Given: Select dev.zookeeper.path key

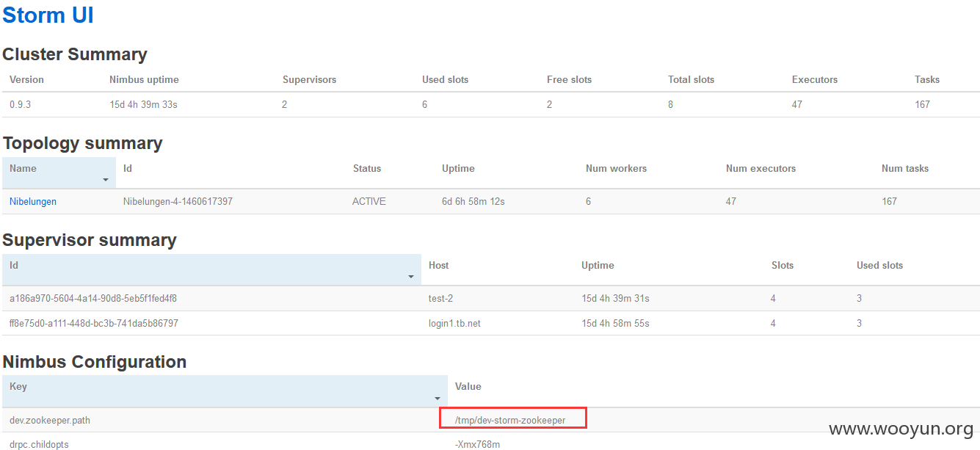Looking at the screenshot, I should tap(50, 420).
